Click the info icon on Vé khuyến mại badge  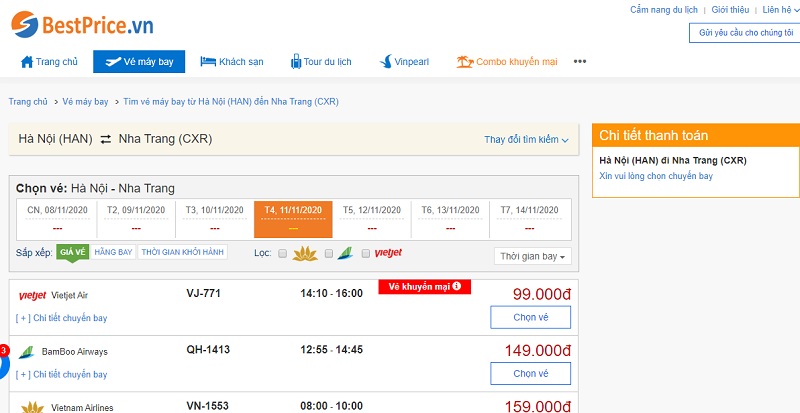point(457,286)
